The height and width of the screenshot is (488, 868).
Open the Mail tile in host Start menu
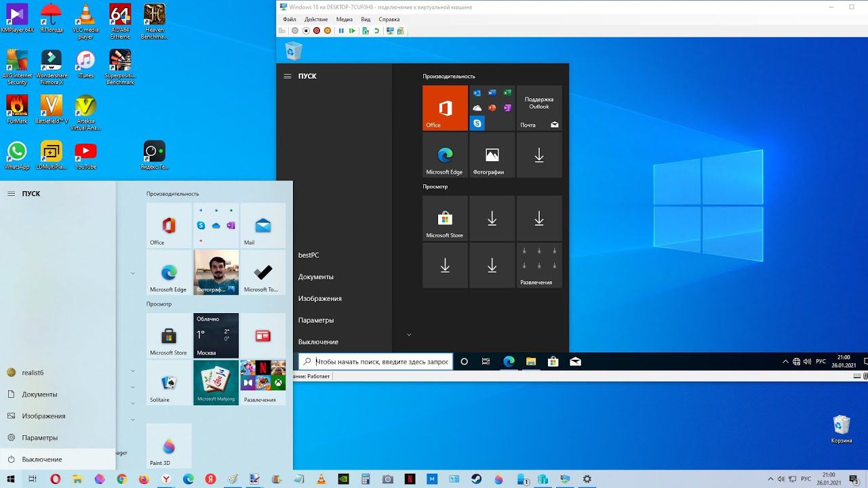coord(263,225)
